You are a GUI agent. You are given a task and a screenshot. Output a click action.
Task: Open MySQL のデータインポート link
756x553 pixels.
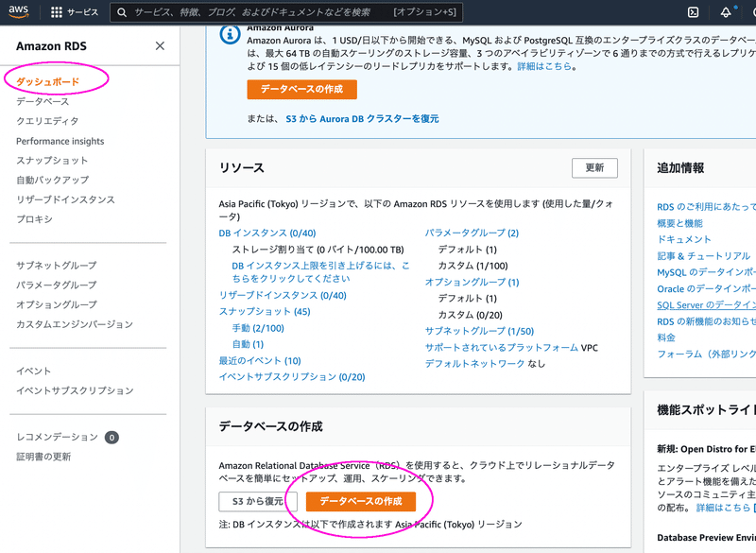coord(706,272)
